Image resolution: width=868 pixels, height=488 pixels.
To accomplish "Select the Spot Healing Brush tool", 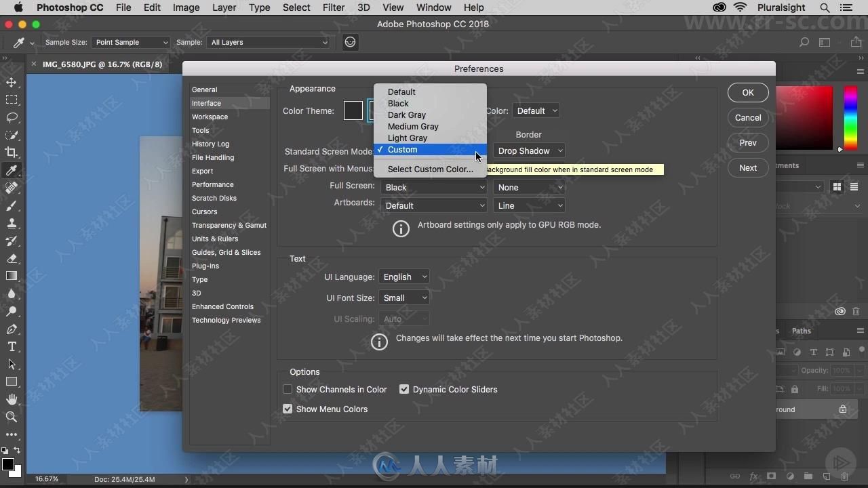I will tap(12, 188).
